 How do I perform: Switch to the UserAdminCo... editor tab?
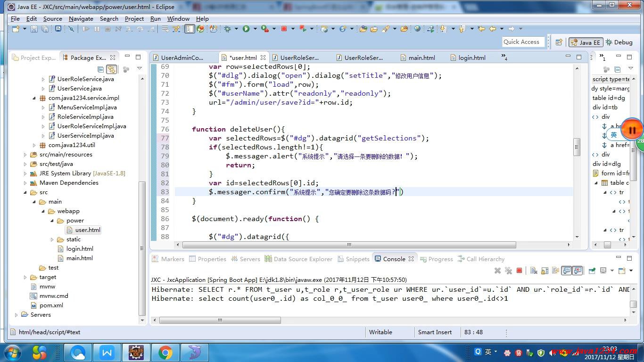178,58
